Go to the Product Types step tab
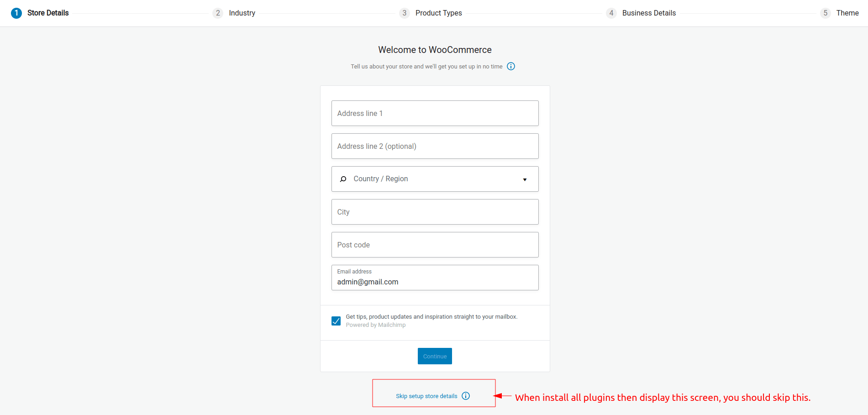Viewport: 868px width, 415px height. click(438, 13)
